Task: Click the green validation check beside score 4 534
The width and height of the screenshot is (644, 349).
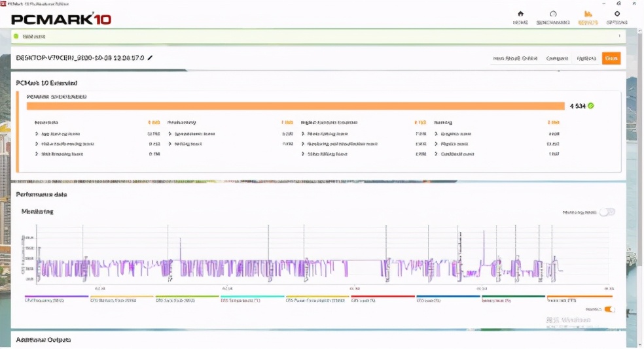Action: (x=590, y=106)
